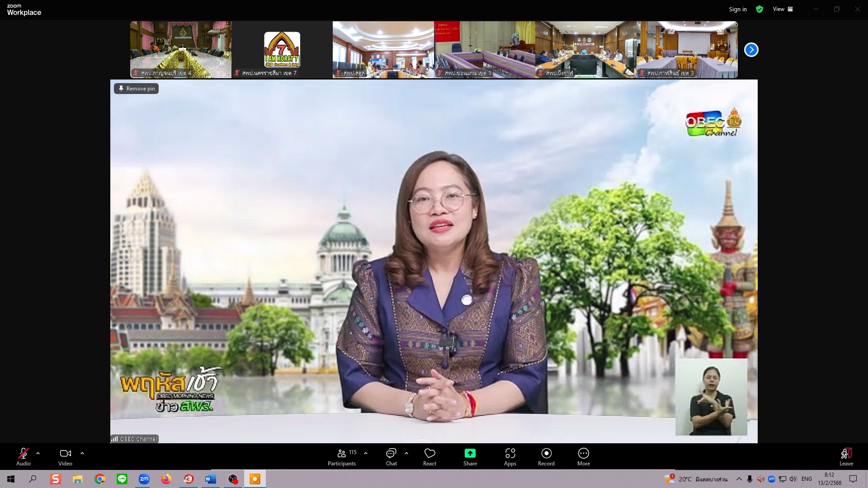
Task: Click the React icon
Action: coord(430,453)
